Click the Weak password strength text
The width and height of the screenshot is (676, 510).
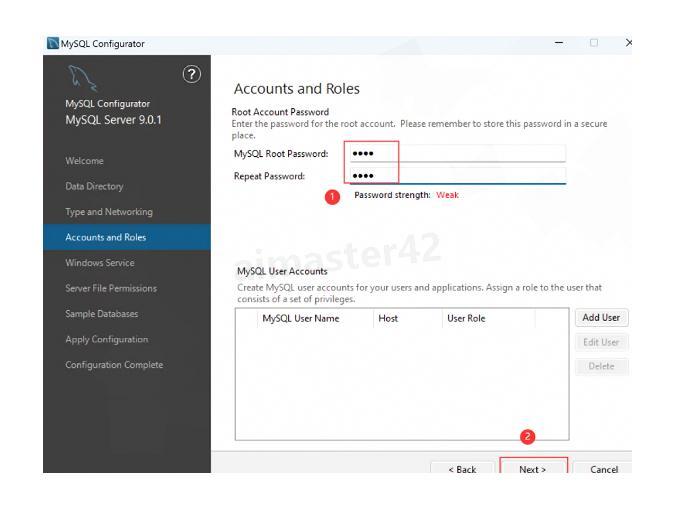pyautogui.click(x=447, y=195)
